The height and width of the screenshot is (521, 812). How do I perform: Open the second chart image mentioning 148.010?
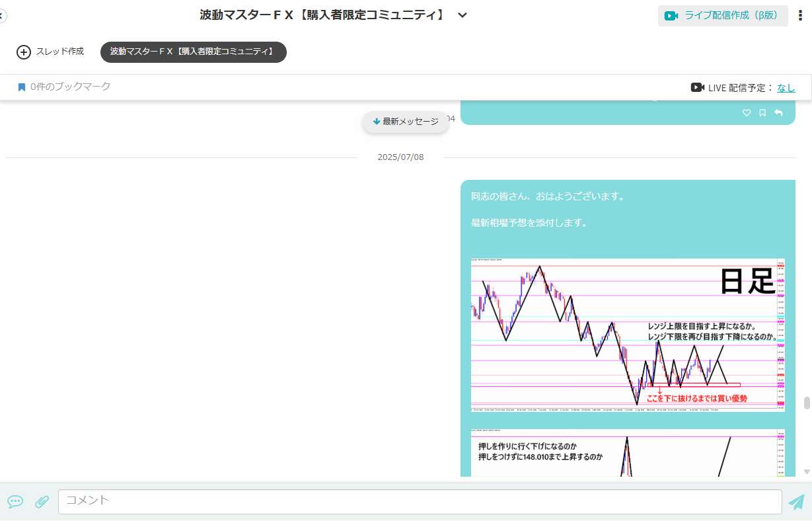(x=628, y=453)
